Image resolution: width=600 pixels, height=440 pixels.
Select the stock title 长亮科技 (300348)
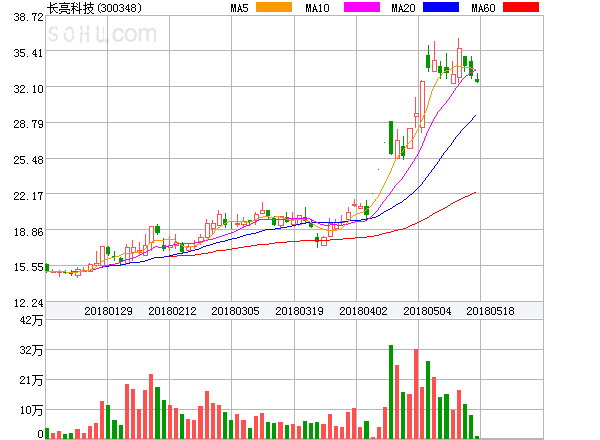(94, 8)
